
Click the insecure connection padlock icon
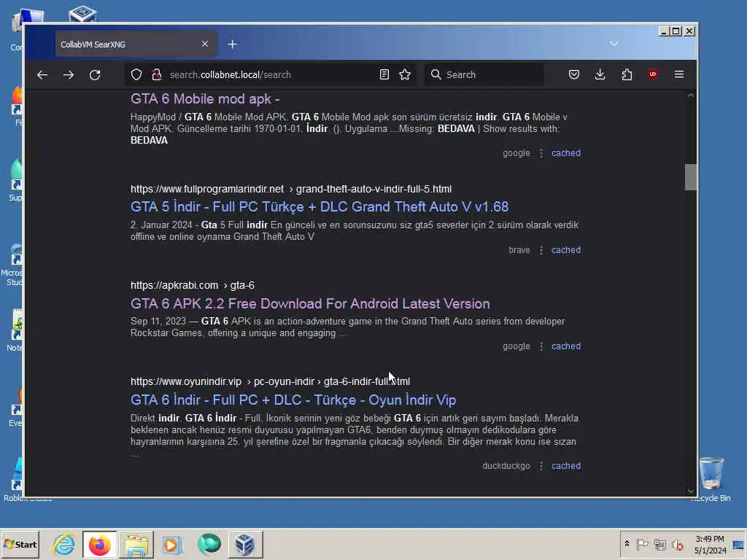(x=156, y=75)
